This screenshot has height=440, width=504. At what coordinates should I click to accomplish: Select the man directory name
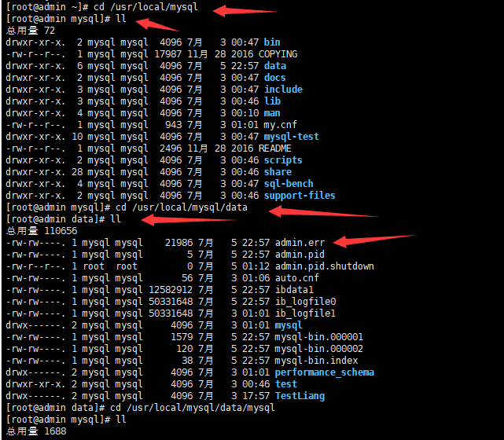pos(272,113)
